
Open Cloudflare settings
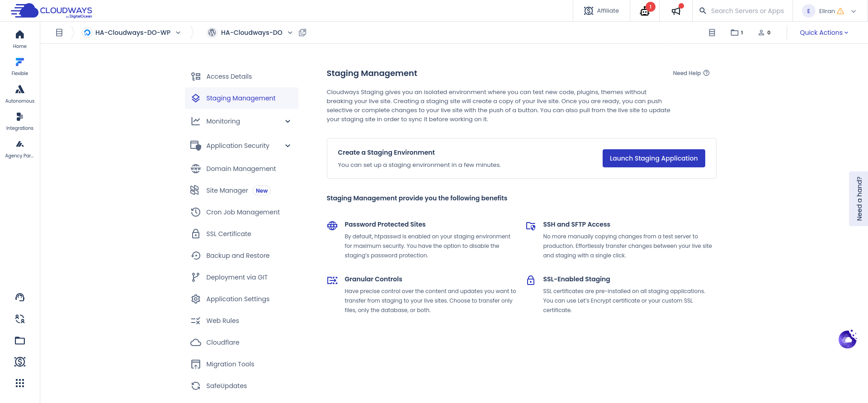(x=241, y=342)
